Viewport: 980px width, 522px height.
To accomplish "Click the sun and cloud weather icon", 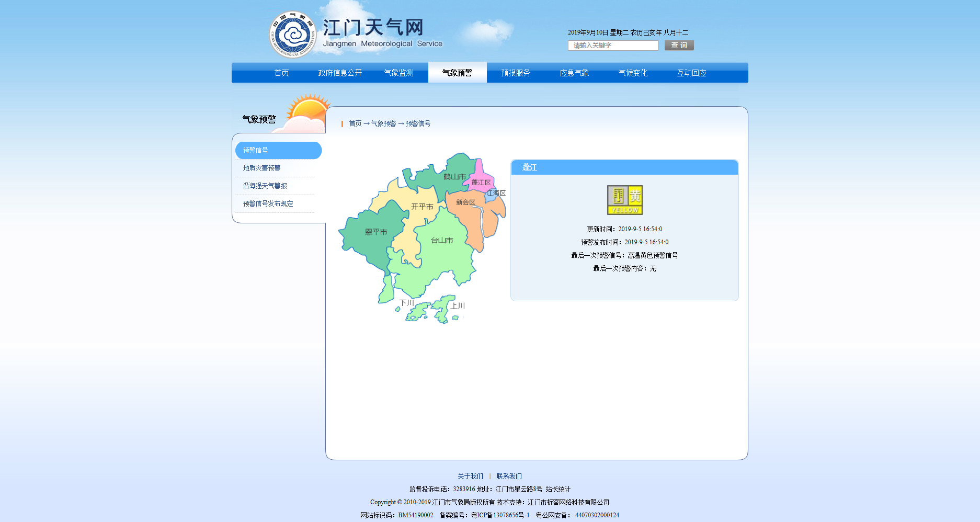I will coord(306,113).
